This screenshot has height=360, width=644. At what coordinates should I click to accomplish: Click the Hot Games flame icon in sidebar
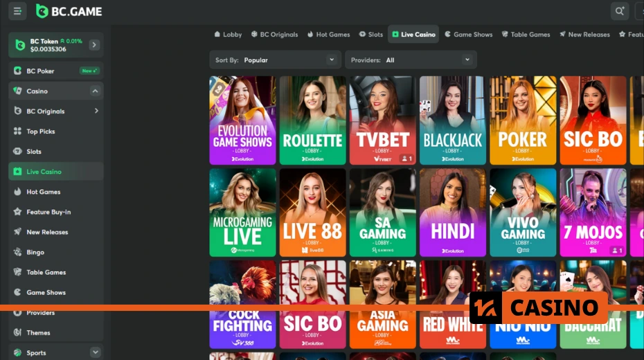coord(18,191)
